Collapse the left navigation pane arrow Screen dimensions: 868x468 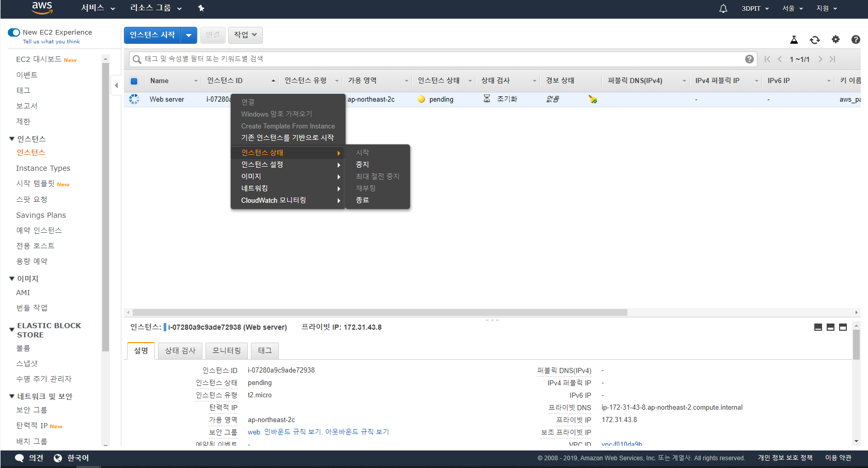point(116,85)
